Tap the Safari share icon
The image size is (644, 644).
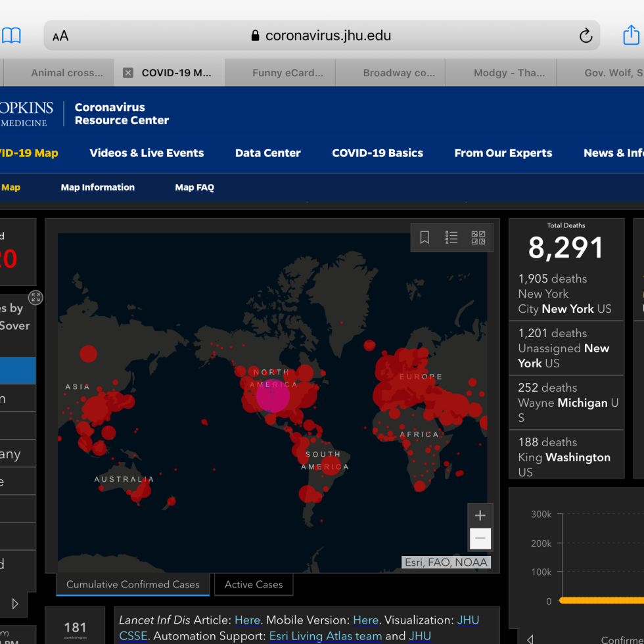tap(631, 35)
